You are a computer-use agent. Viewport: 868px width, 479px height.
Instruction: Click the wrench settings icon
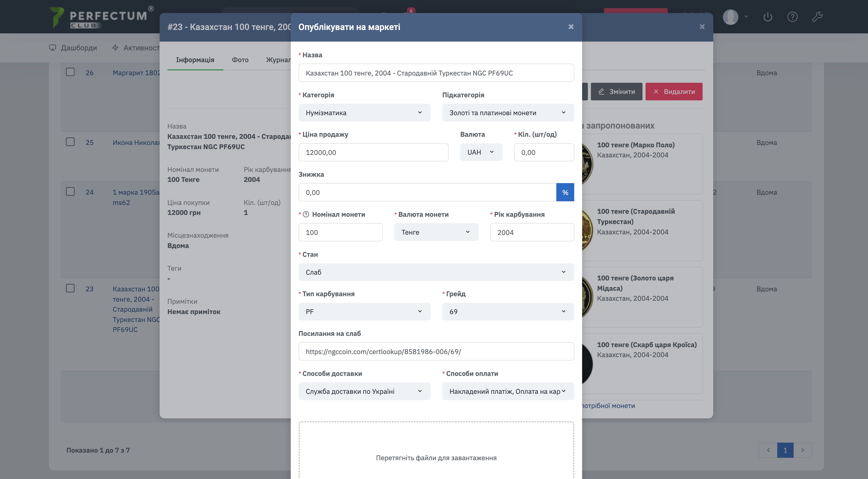click(x=817, y=16)
